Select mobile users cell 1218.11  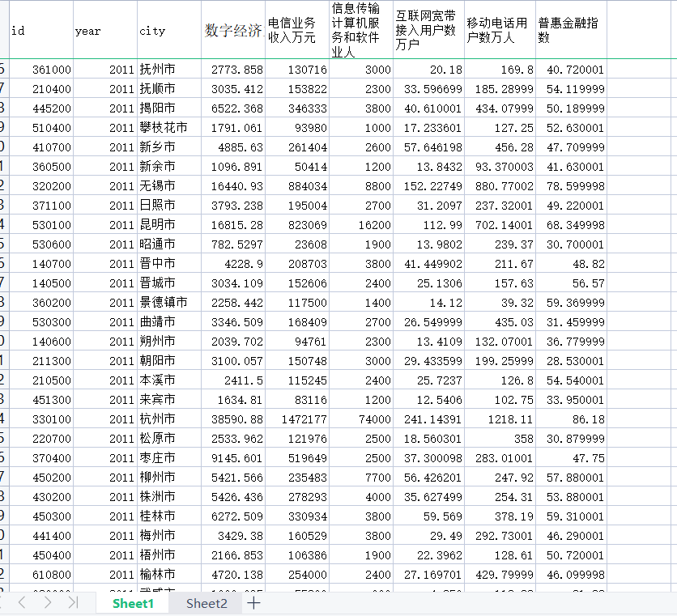[500, 418]
